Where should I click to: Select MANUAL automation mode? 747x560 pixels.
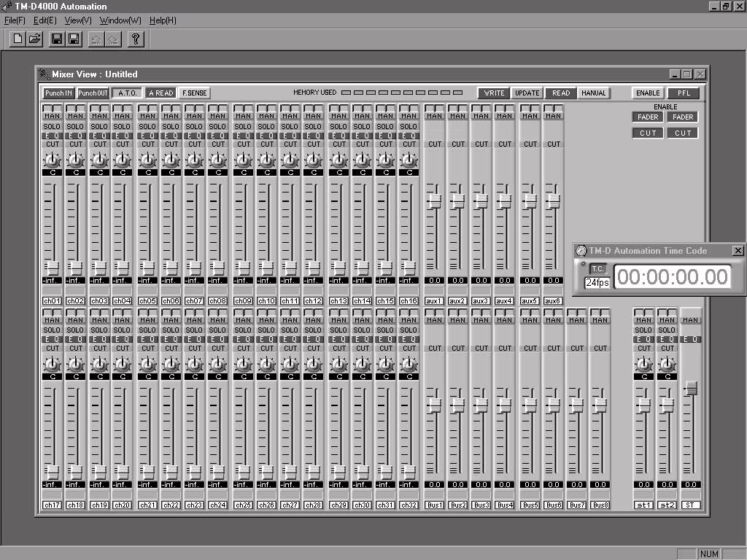594,93
